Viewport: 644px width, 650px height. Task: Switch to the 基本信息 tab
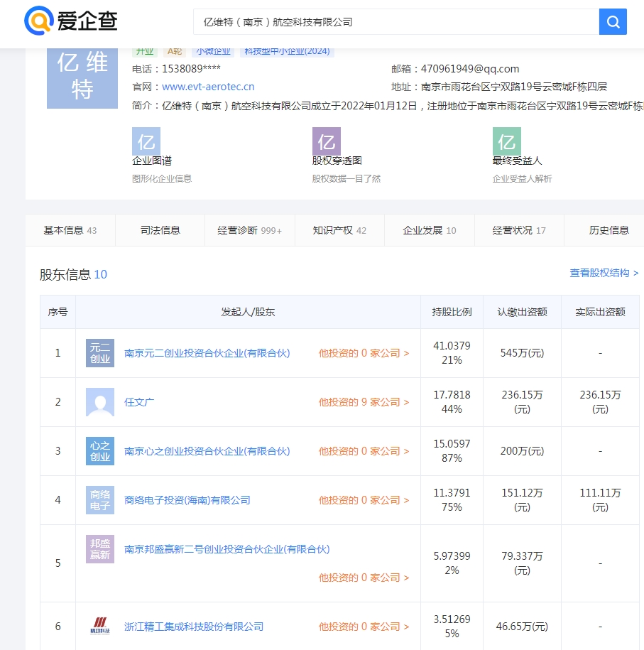[70, 230]
